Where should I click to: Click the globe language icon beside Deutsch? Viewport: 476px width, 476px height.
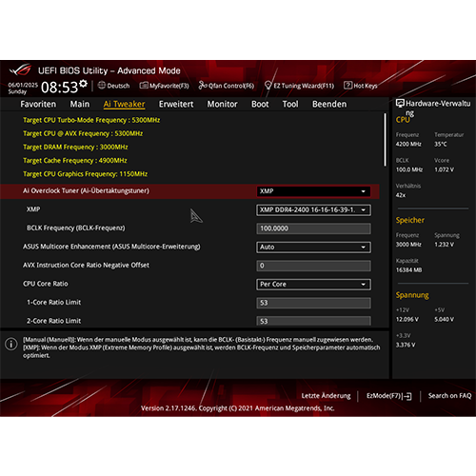pyautogui.click(x=102, y=85)
